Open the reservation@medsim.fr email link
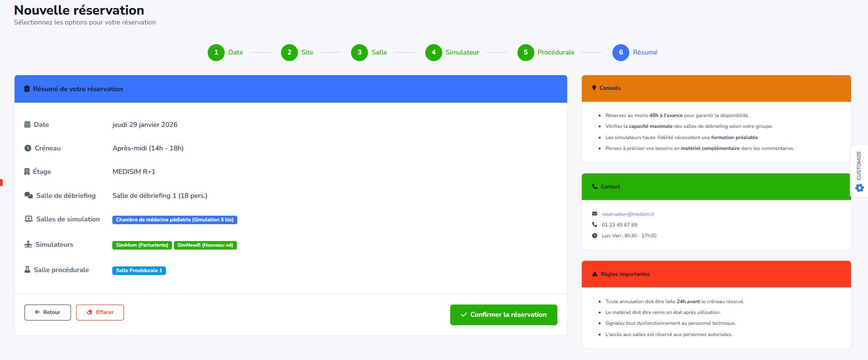 (628, 214)
